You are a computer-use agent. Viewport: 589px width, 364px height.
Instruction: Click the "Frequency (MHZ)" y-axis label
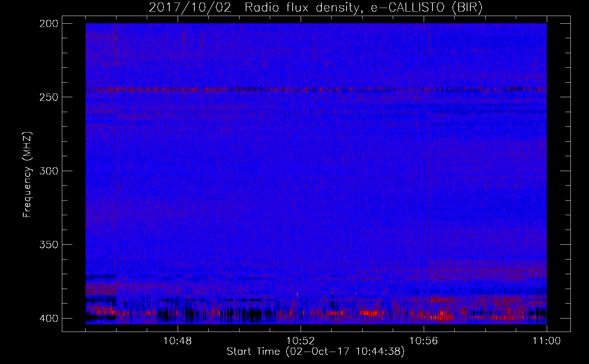tap(27, 174)
